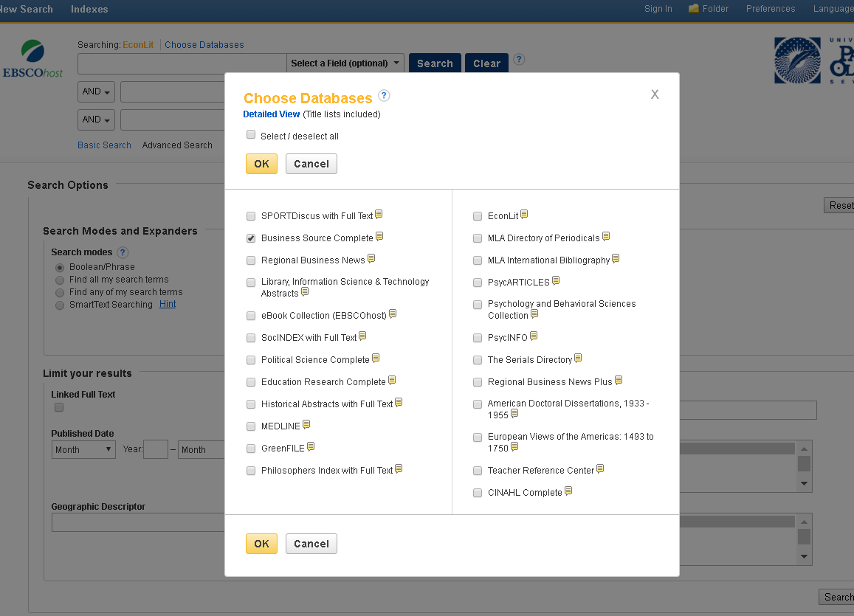Check the Political Science Complete checkbox
The width and height of the screenshot is (854, 616).
coord(251,360)
